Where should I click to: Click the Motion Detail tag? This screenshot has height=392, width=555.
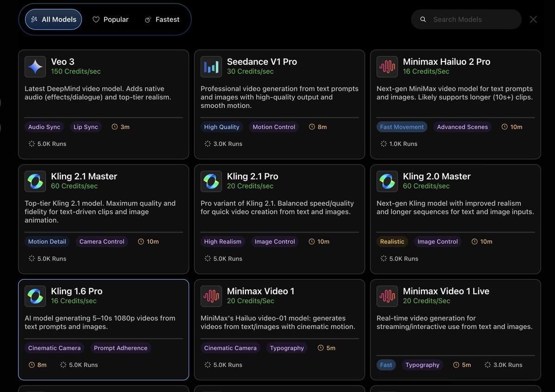[x=47, y=241]
